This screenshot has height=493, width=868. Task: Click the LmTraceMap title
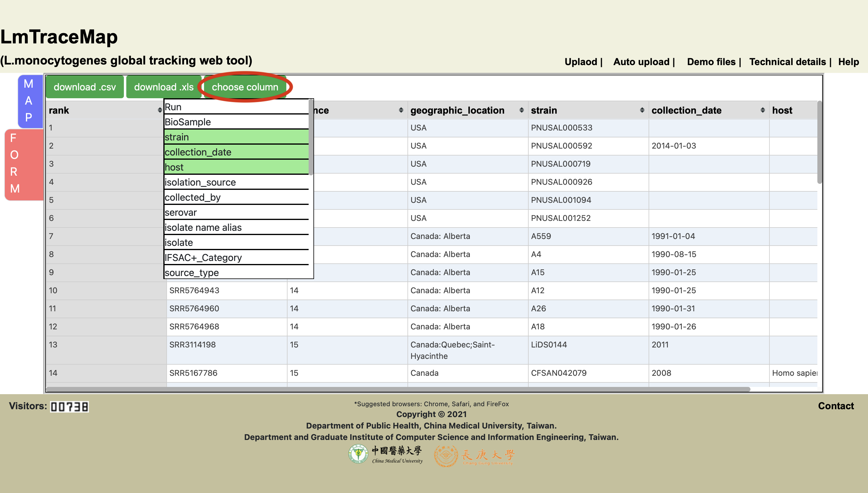59,36
